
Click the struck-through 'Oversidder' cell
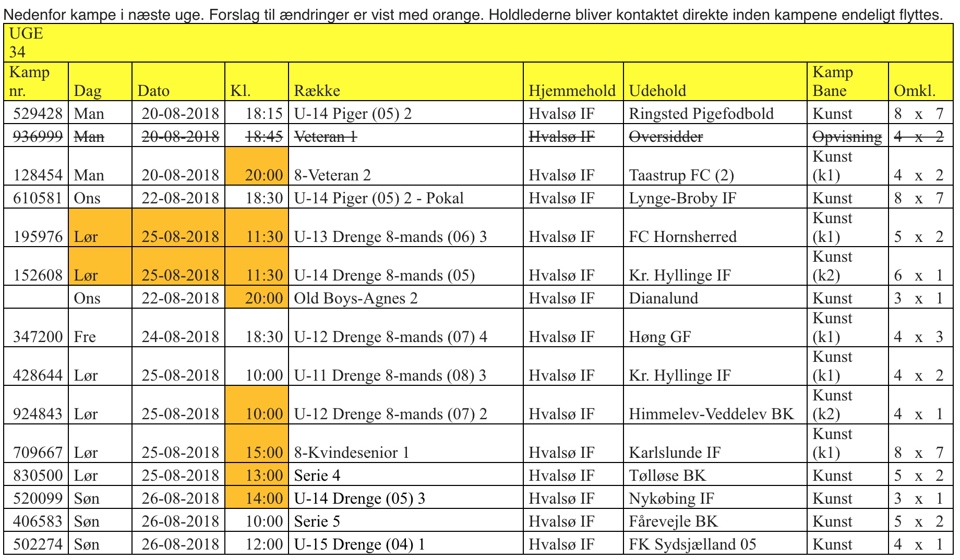(x=715, y=136)
